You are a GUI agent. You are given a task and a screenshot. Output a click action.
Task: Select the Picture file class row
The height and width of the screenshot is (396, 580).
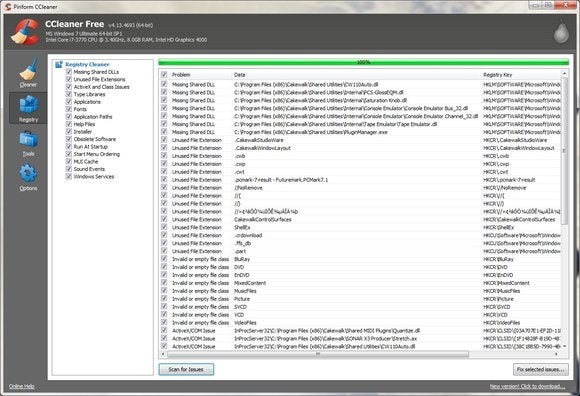coord(360,299)
